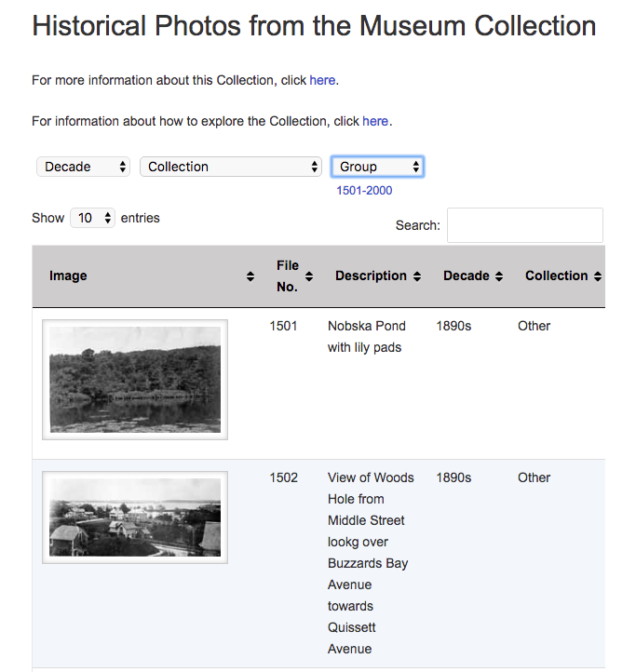
Task: Open 'here' link for exploring the Collection
Action: (375, 121)
